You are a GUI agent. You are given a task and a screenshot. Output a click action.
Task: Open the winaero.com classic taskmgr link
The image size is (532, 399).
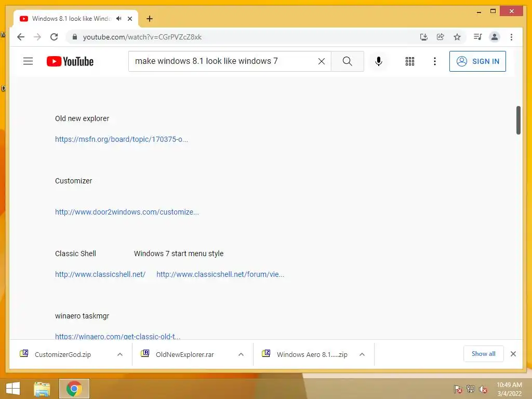(118, 336)
